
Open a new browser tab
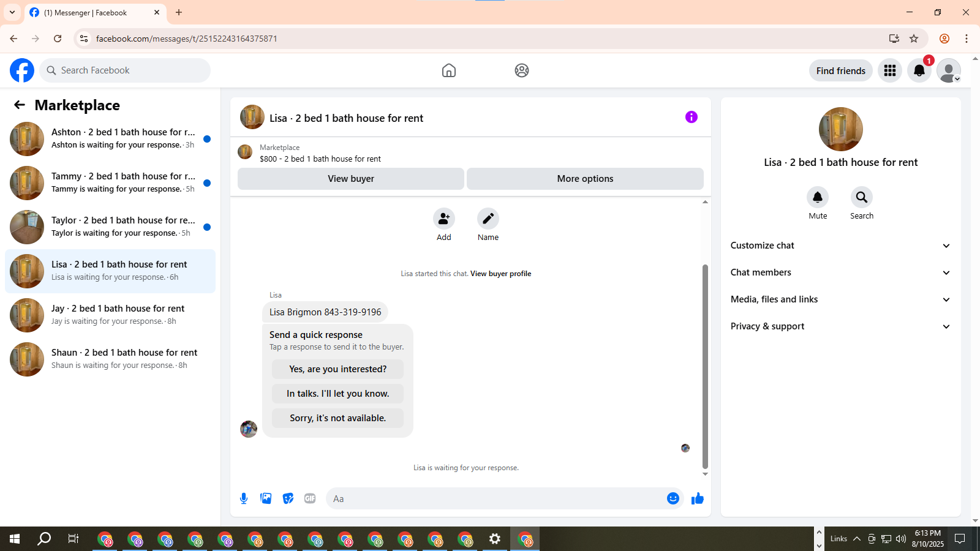coord(179,12)
